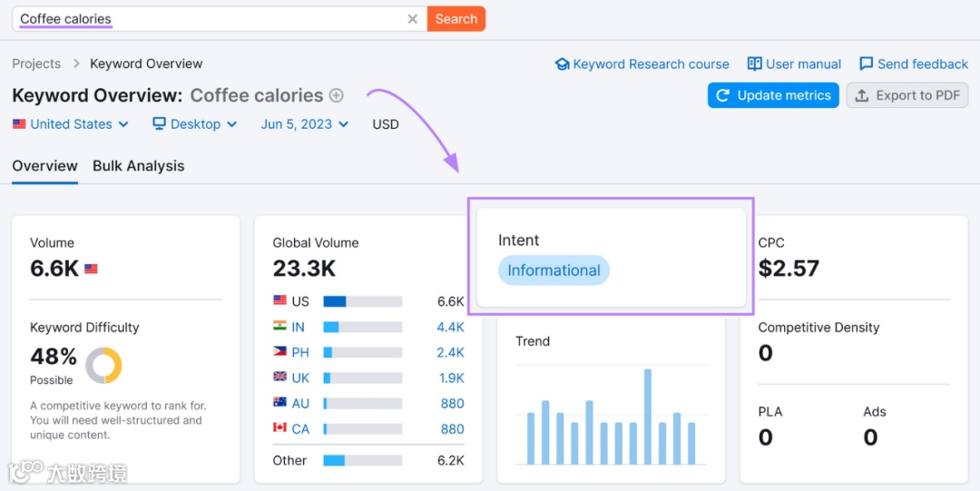The width and height of the screenshot is (980, 491).
Task: Click the Update metrics button
Action: pos(774,95)
